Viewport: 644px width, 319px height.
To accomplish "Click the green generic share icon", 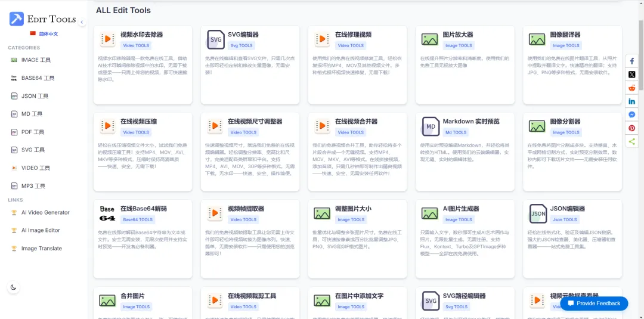I will coord(631,142).
